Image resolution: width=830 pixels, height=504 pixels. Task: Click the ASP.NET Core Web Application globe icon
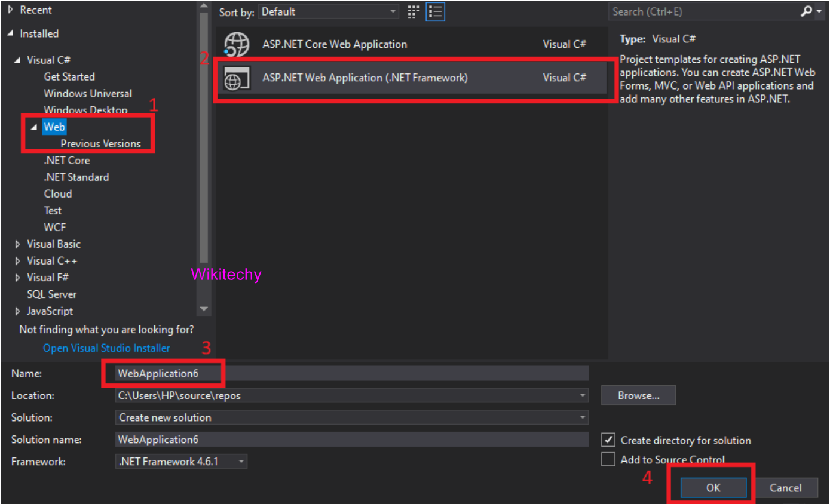tap(235, 44)
